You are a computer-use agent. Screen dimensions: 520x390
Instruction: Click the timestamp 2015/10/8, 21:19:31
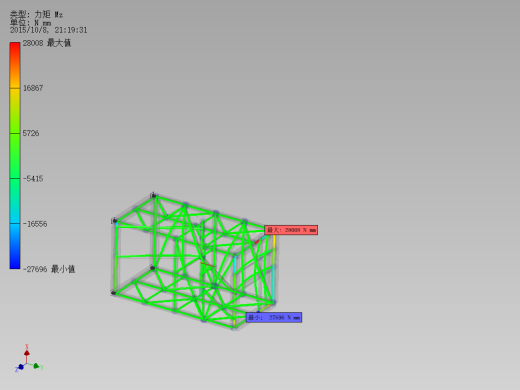pyautogui.click(x=49, y=30)
